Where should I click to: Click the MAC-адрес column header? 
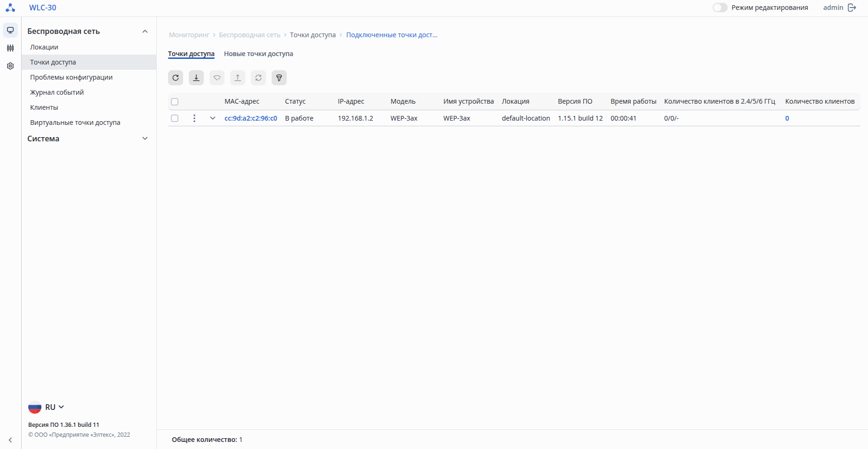point(242,101)
